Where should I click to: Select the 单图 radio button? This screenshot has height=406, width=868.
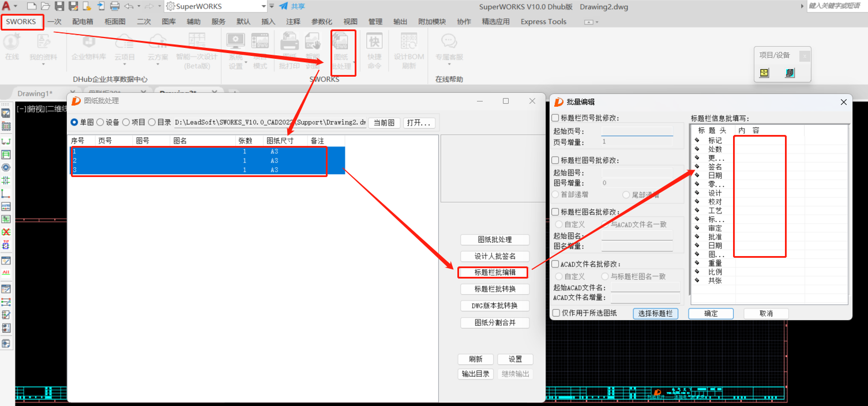pyautogui.click(x=74, y=122)
